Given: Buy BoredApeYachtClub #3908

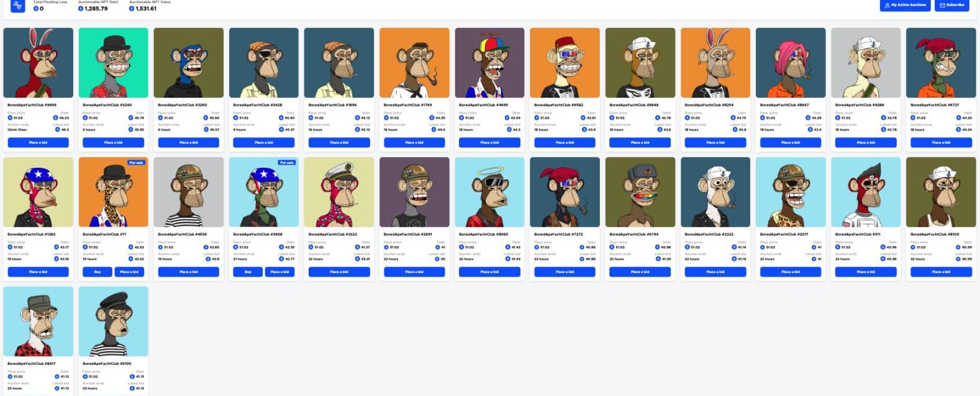Looking at the screenshot, I should click(248, 272).
